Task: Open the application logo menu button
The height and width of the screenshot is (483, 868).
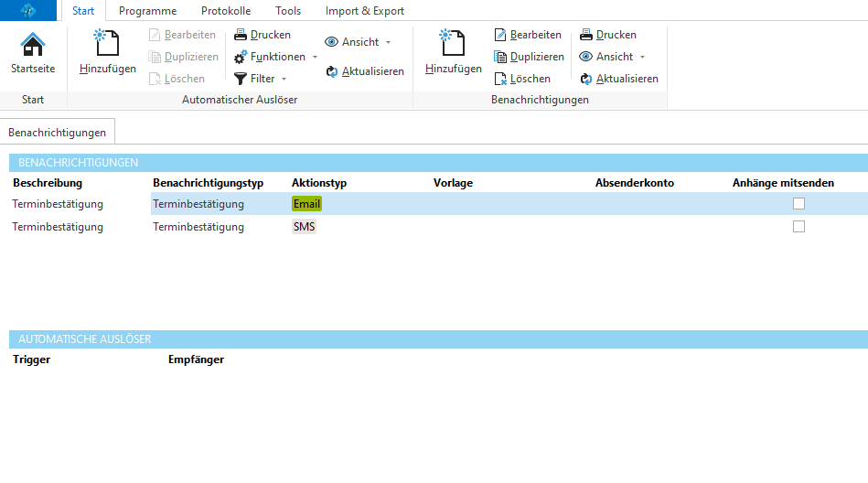Action: (x=27, y=10)
